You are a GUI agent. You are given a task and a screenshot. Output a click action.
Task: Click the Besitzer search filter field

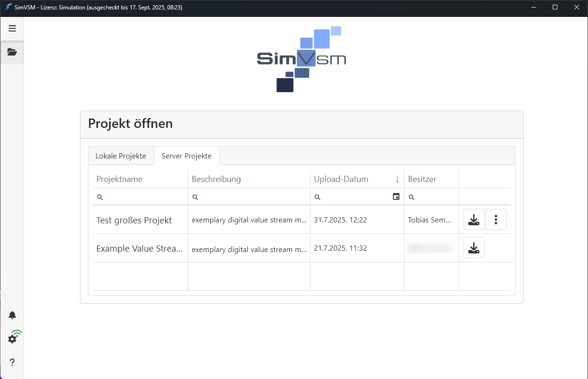tap(435, 197)
